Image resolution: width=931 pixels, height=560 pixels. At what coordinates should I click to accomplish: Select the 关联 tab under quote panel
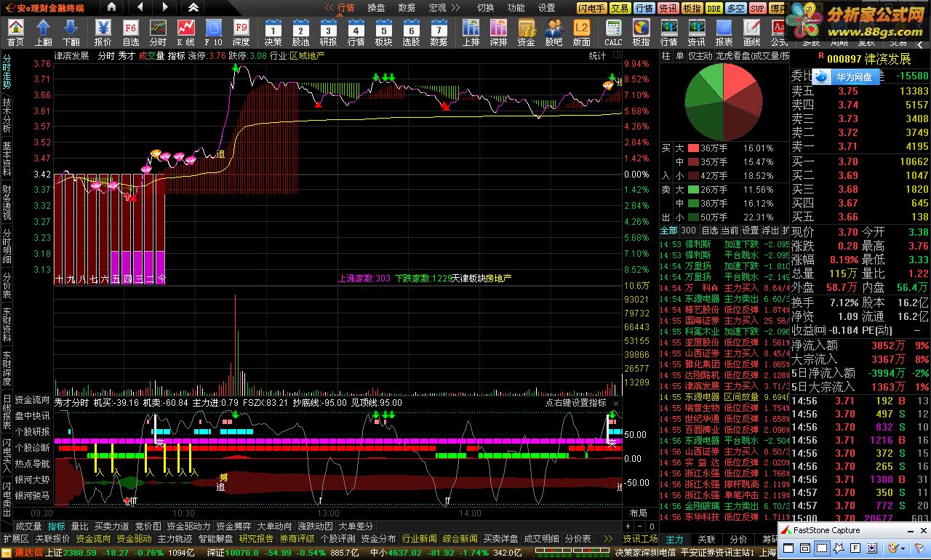click(x=706, y=539)
